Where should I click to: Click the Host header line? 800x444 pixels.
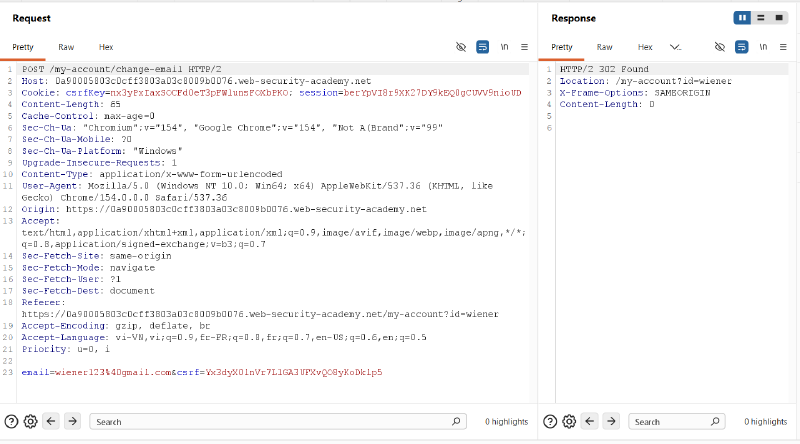click(x=196, y=81)
